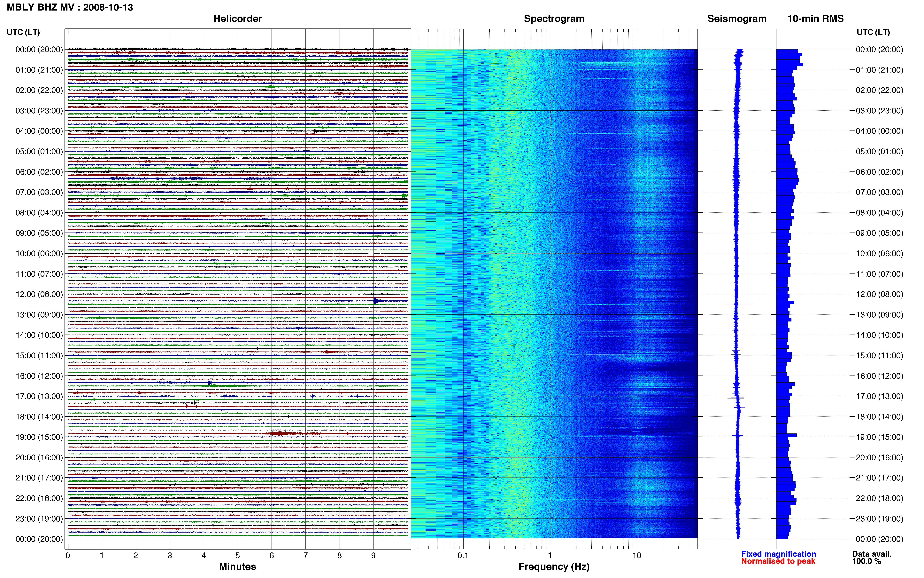
Task: Click the left time label 04:00 (00:00)
Action: coord(39,131)
